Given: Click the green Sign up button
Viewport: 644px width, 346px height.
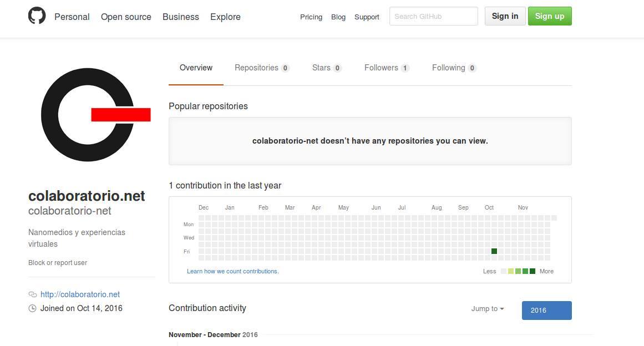Looking at the screenshot, I should [x=550, y=16].
